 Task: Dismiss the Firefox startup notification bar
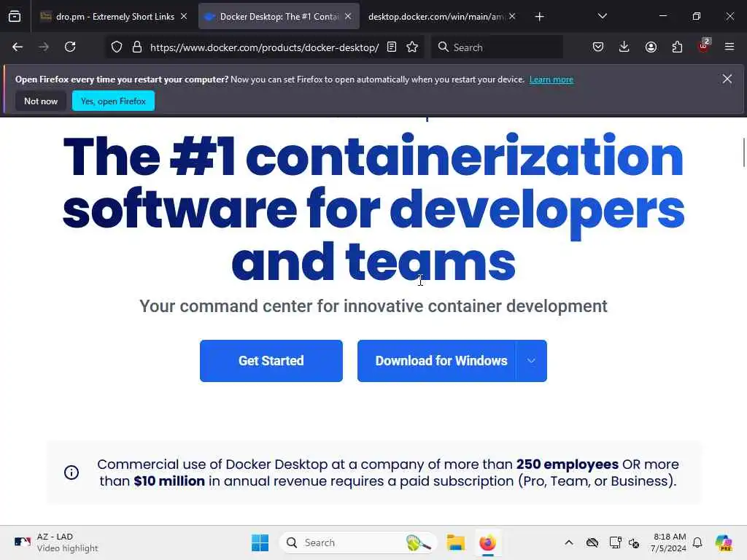pyautogui.click(x=727, y=79)
